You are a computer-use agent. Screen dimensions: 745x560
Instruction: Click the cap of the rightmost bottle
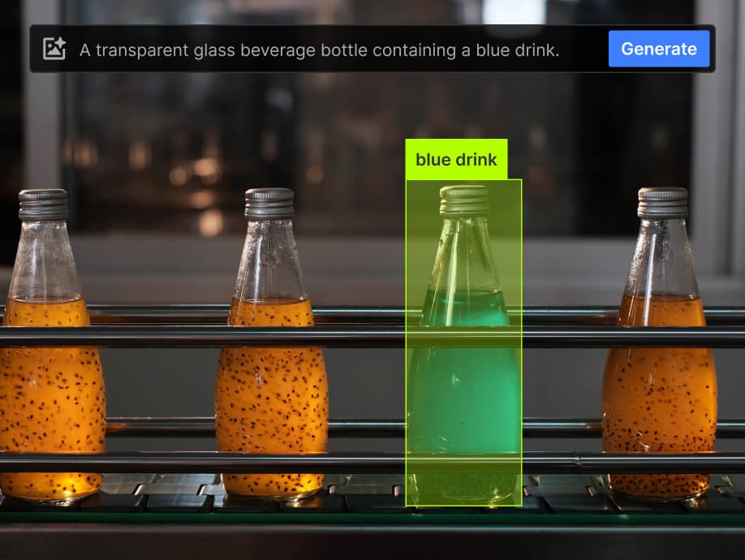coord(662,202)
